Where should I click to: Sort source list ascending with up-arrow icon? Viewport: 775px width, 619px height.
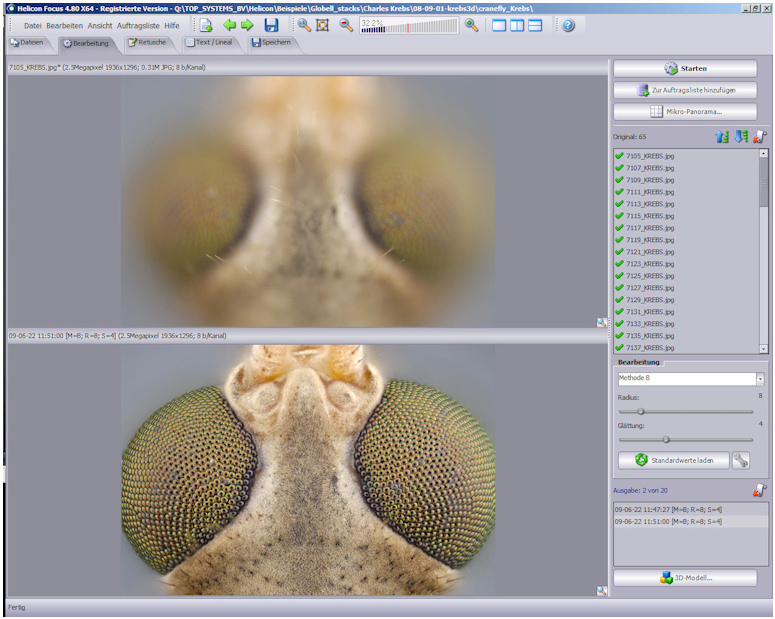pos(722,136)
